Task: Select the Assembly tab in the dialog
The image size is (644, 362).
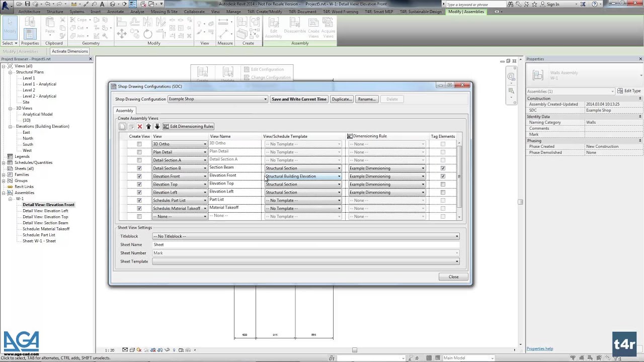Action: (x=125, y=111)
